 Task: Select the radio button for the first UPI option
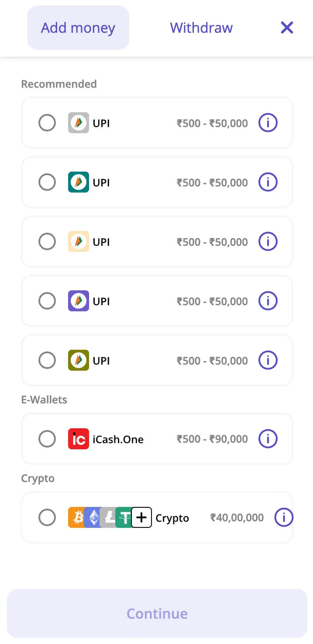(47, 123)
